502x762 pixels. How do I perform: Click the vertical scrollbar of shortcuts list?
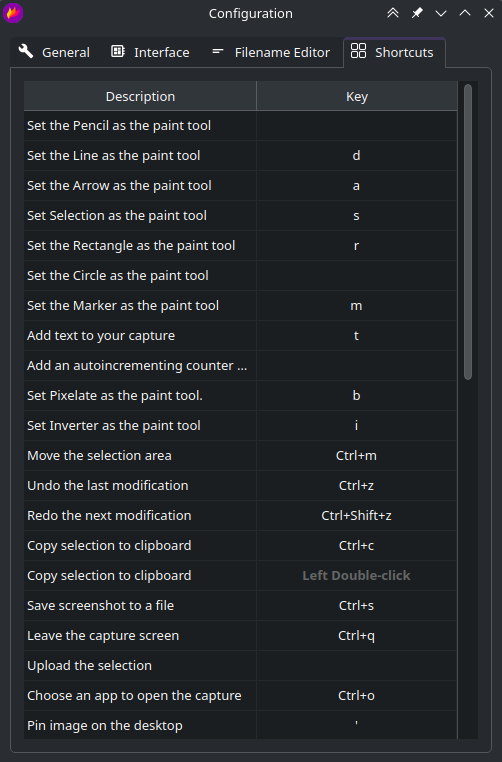coord(468,232)
